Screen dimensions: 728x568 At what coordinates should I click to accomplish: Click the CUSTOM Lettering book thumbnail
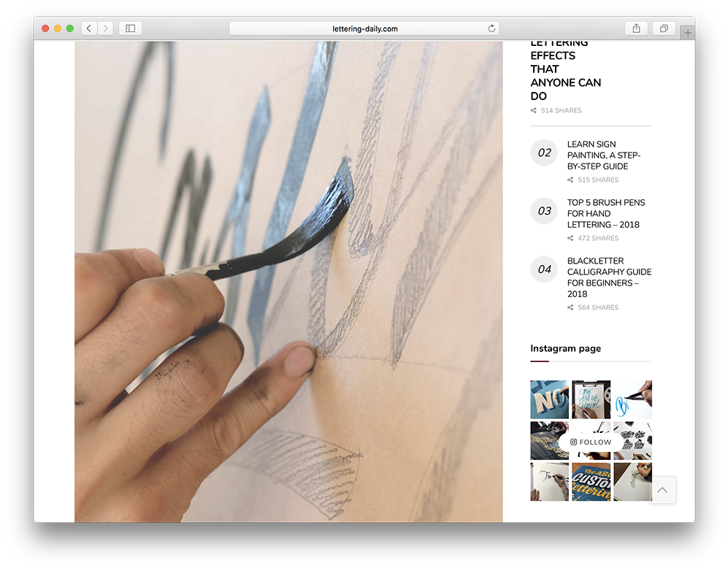pyautogui.click(x=591, y=481)
